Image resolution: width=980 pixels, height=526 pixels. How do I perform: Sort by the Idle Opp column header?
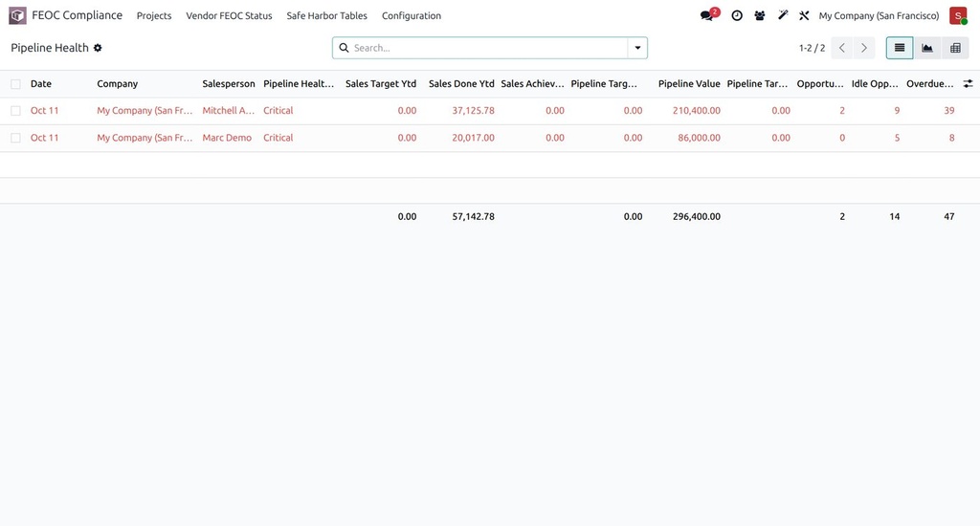point(875,84)
